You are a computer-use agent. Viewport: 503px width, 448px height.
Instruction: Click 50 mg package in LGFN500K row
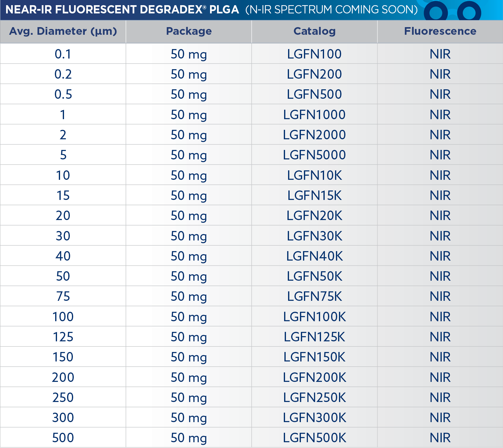pyautogui.click(x=189, y=438)
